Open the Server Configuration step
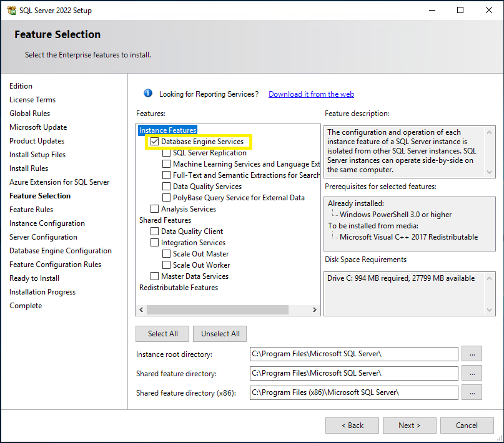The width and height of the screenshot is (504, 443). [x=43, y=237]
